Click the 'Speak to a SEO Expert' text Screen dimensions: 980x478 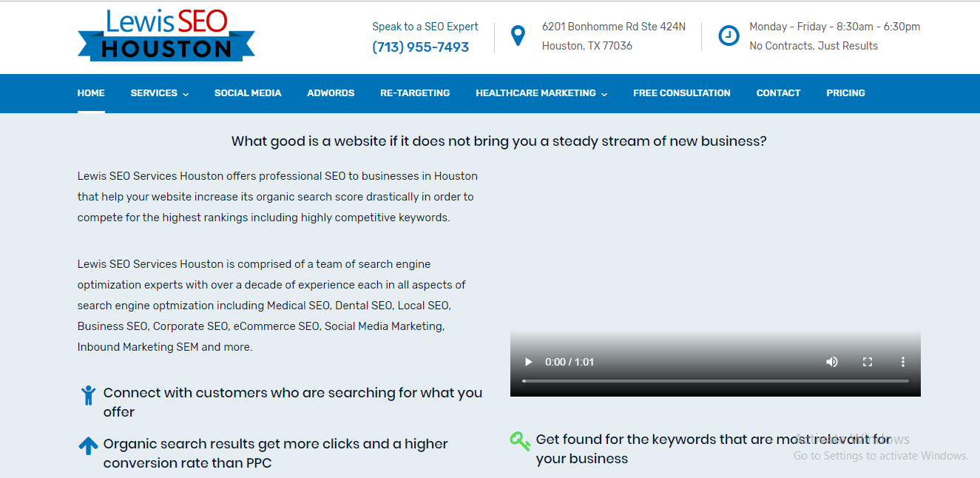pos(425,27)
